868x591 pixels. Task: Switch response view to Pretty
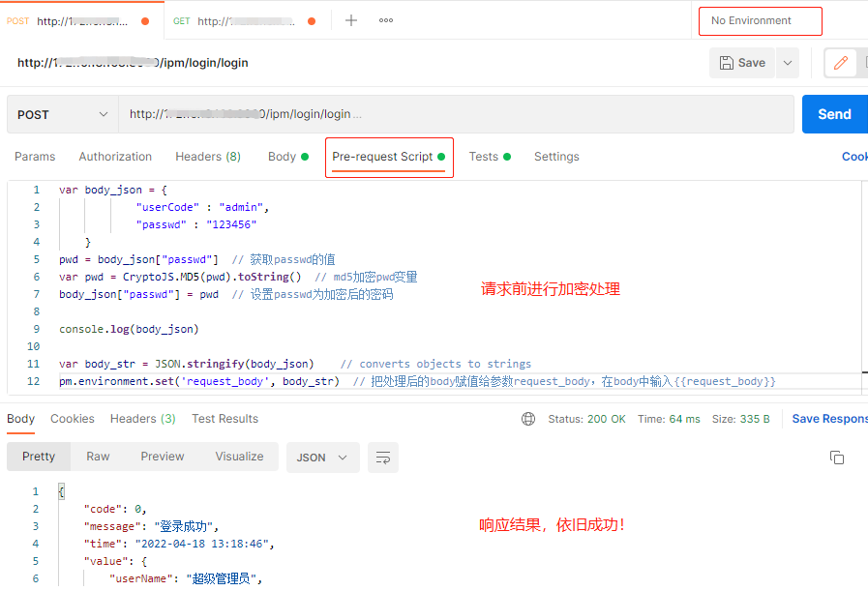[39, 457]
